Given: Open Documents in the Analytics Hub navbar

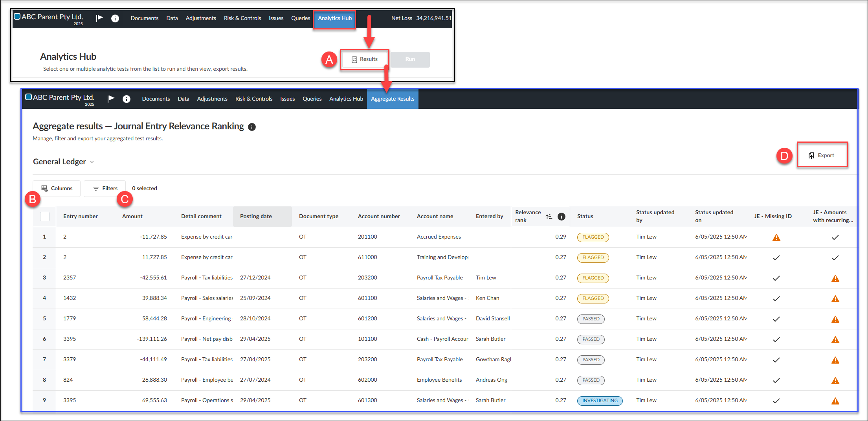Looking at the screenshot, I should [145, 18].
